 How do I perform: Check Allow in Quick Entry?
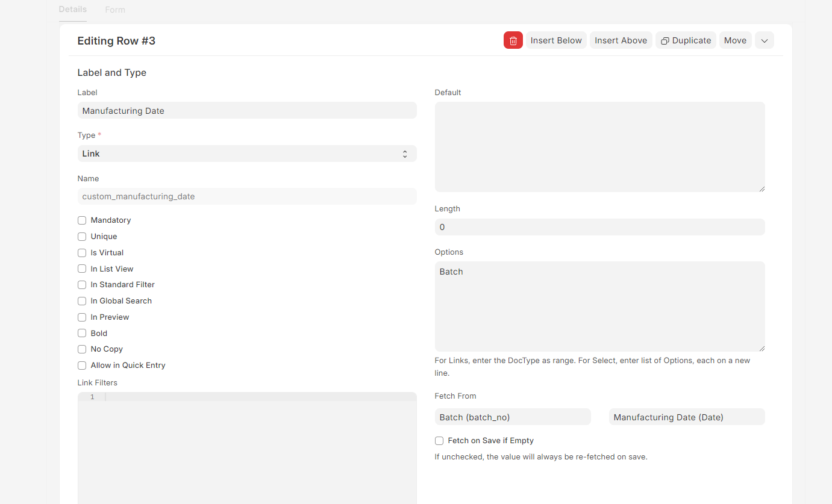click(x=82, y=365)
